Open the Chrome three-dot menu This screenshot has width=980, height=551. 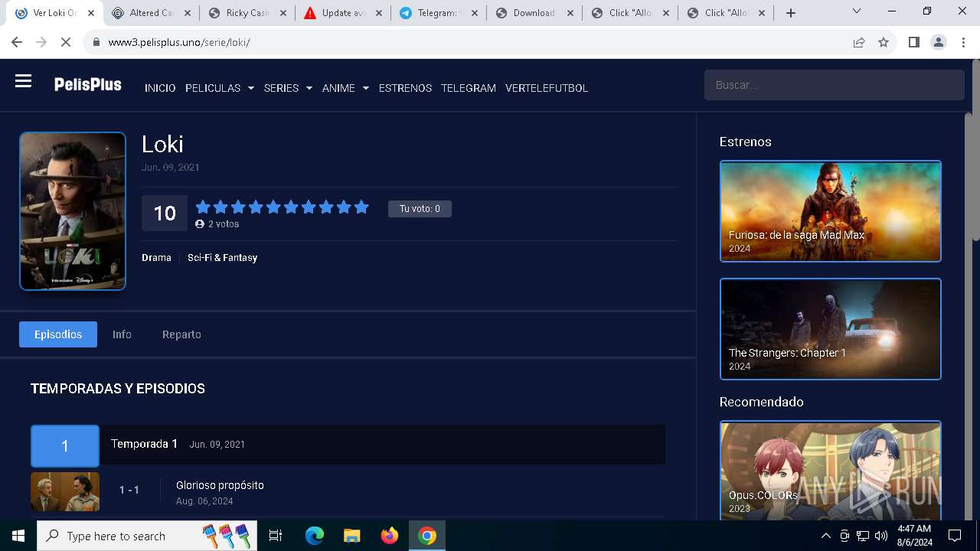click(963, 42)
